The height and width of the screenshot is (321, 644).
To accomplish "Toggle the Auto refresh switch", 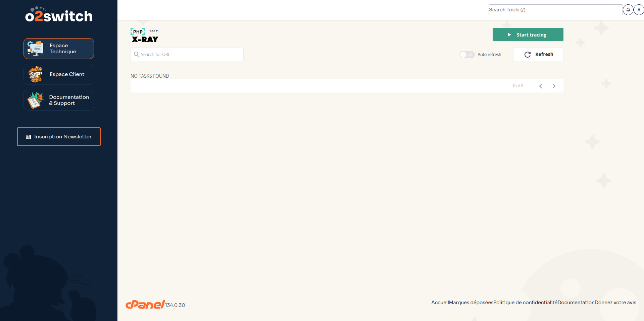I will point(467,55).
